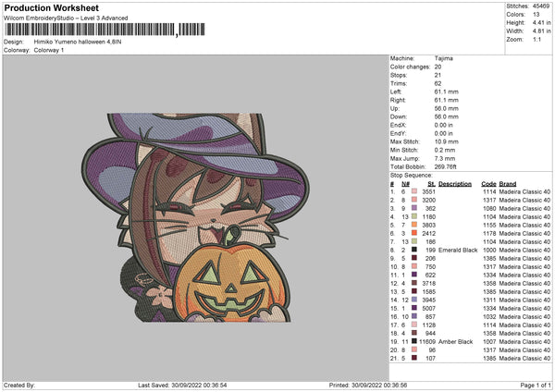This screenshot has width=555, height=392.
Task: Click the Brand column header
Action: [508, 183]
